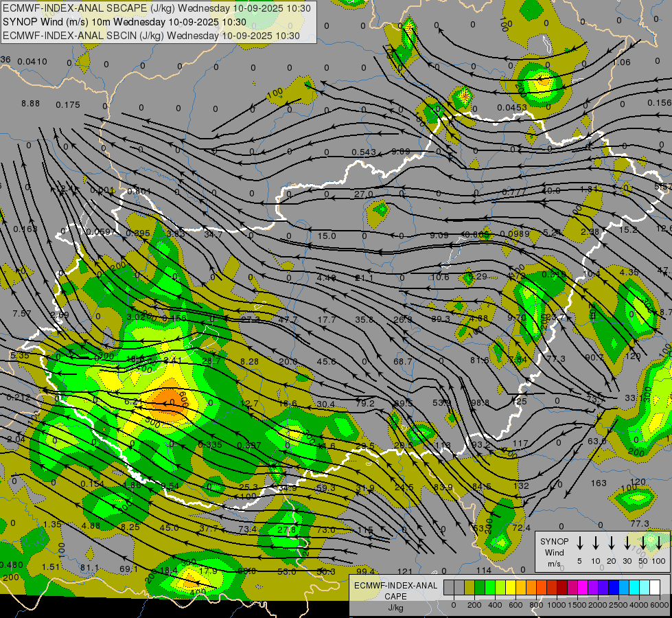Click the CIN value 163
Image resolution: width=672 pixels, height=618 pixels.
click(x=599, y=483)
